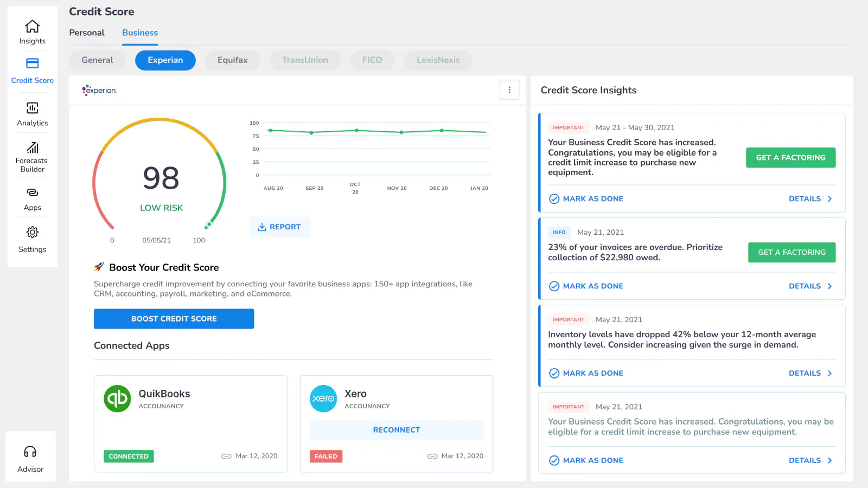Click the rocket icon by Boost heading
Screen dimensions: 868x488
(x=99, y=267)
